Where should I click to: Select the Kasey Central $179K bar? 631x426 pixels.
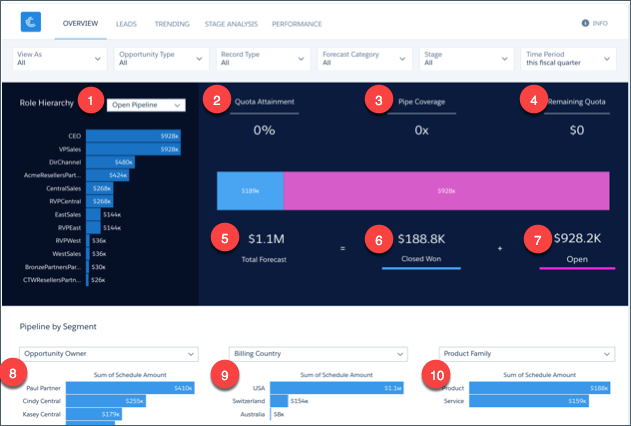94,414
